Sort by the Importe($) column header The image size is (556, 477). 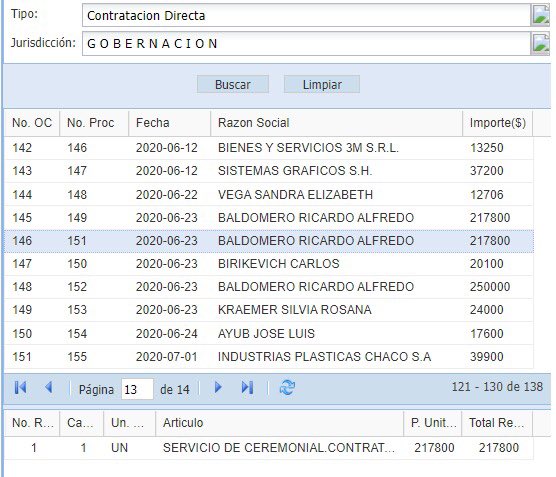click(x=497, y=123)
